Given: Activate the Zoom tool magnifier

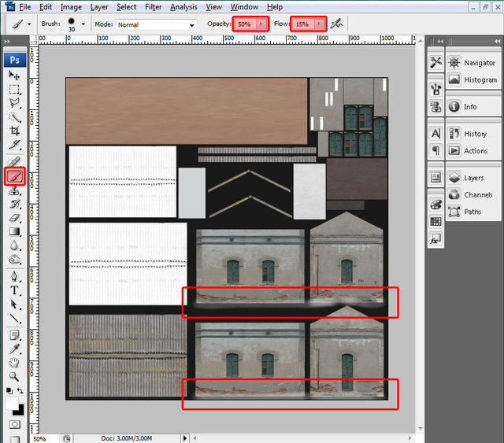Looking at the screenshot, I should pos(15,376).
